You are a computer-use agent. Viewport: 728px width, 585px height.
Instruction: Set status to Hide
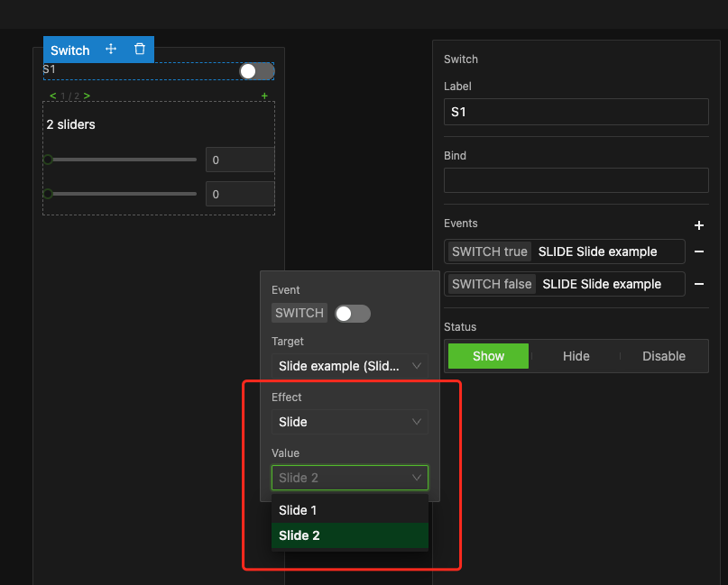(576, 356)
